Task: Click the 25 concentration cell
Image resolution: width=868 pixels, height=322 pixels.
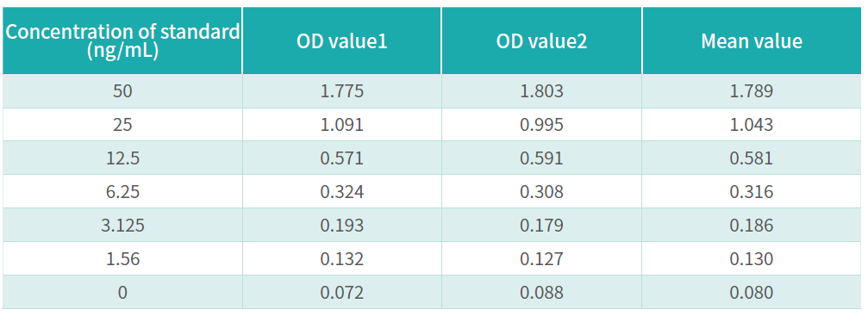Action: [x=122, y=125]
